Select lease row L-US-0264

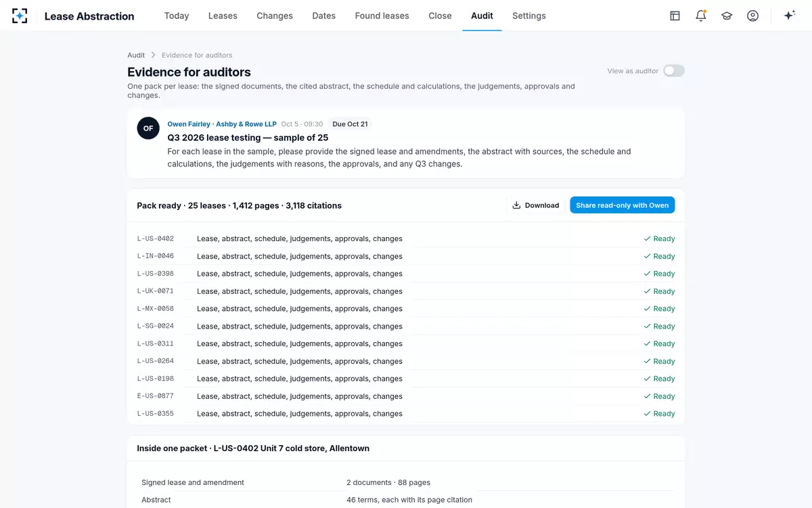(x=406, y=361)
